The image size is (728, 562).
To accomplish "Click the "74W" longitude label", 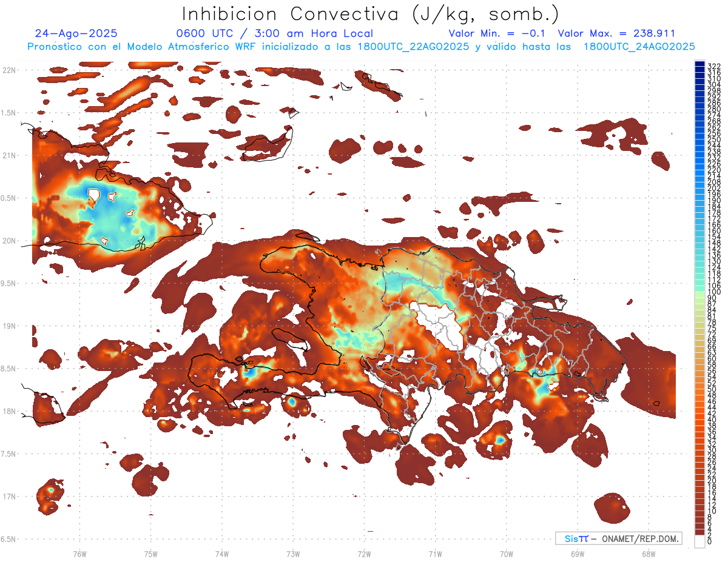I will click(x=222, y=554).
